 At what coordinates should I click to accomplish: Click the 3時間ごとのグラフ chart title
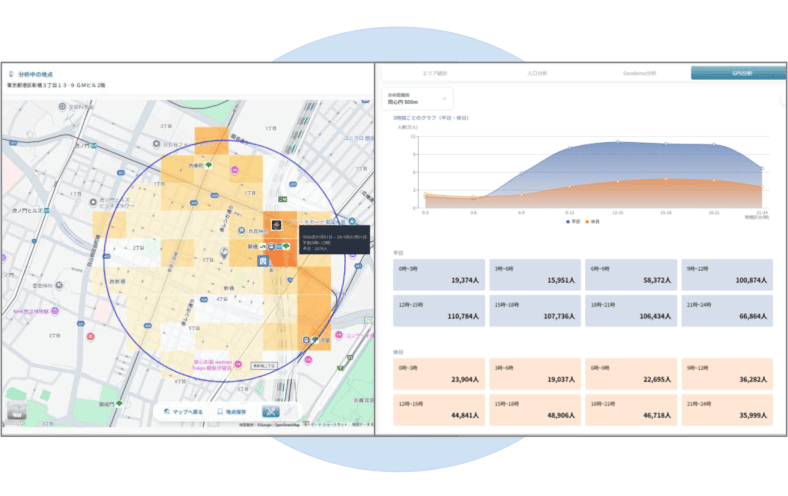point(431,118)
